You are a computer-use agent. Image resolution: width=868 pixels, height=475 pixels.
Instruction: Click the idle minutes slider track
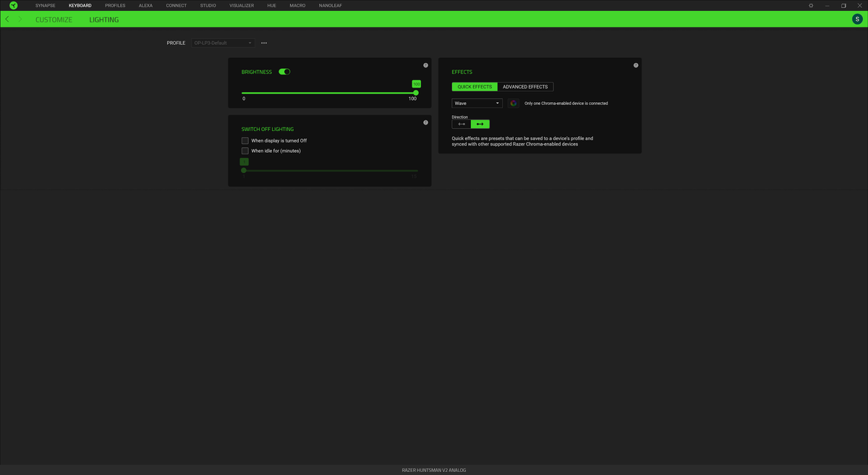click(x=330, y=170)
